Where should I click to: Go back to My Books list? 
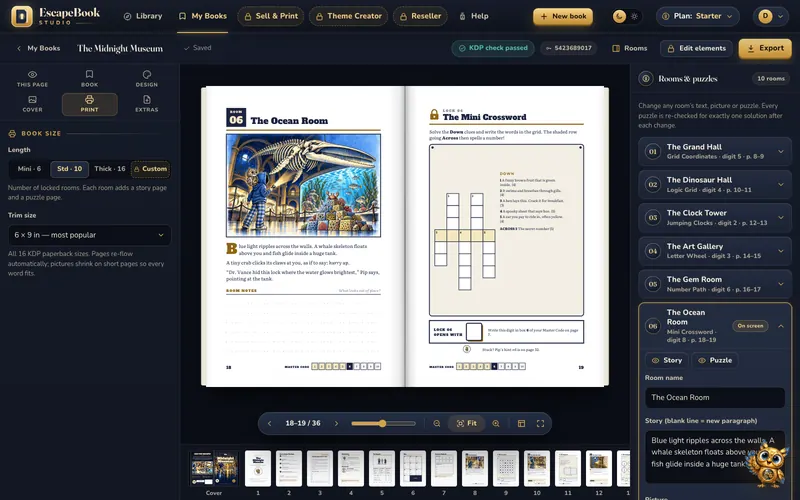coord(38,48)
